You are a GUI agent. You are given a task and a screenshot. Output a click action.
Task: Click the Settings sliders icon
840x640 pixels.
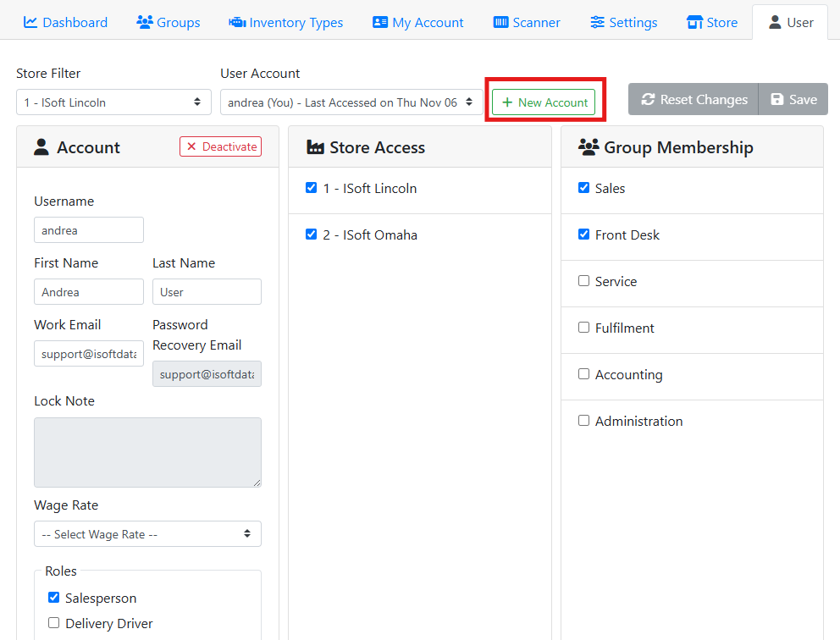pos(598,23)
